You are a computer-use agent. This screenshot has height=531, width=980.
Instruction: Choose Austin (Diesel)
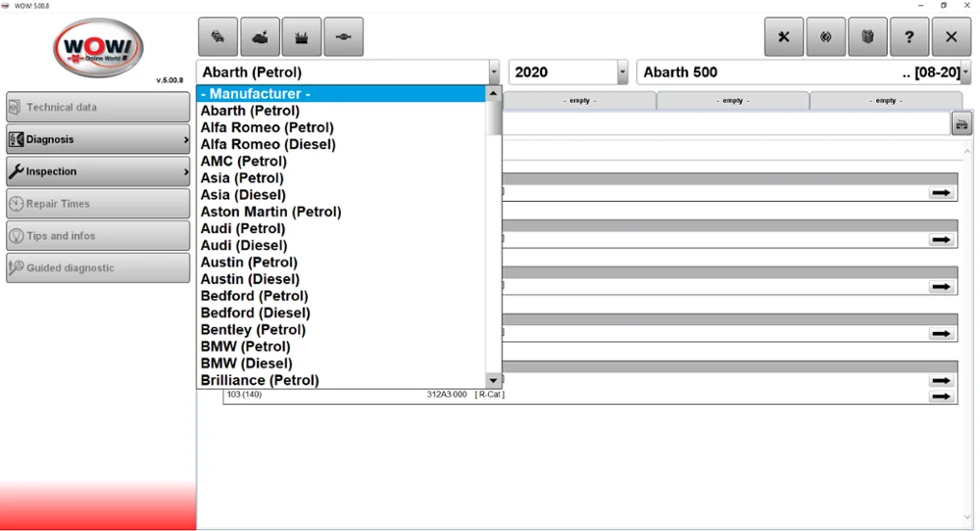[341, 279]
